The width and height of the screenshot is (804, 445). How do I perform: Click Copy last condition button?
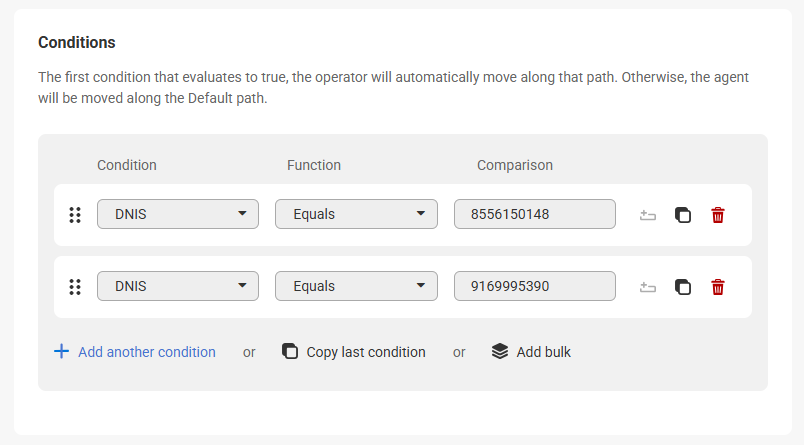pos(365,352)
